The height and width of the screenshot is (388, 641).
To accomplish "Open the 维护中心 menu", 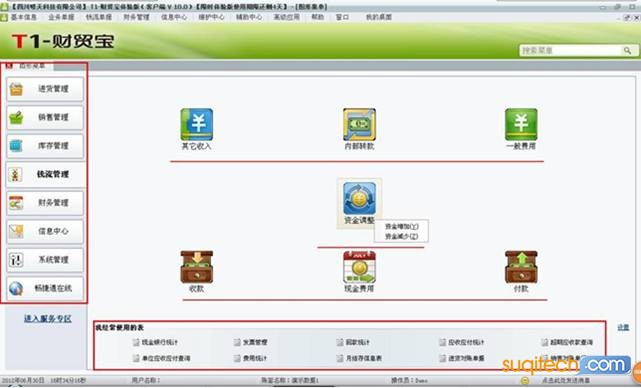I will coord(211,17).
